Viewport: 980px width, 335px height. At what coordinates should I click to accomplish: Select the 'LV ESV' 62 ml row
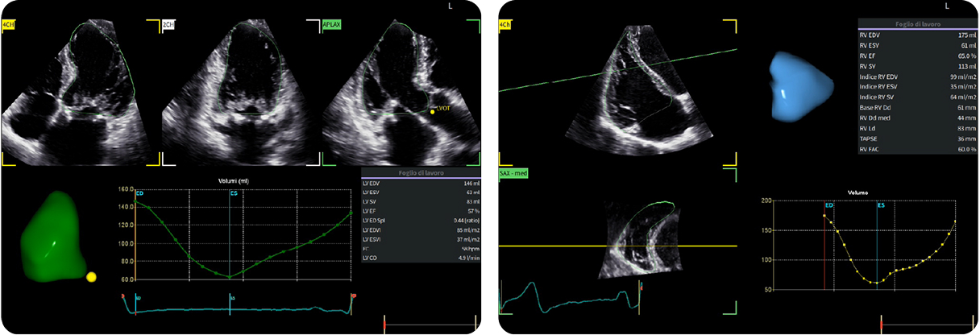[x=421, y=193]
